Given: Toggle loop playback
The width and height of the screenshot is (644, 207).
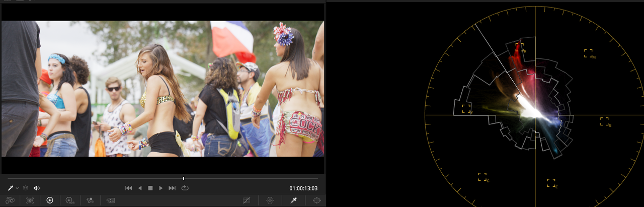Looking at the screenshot, I should coord(185,188).
